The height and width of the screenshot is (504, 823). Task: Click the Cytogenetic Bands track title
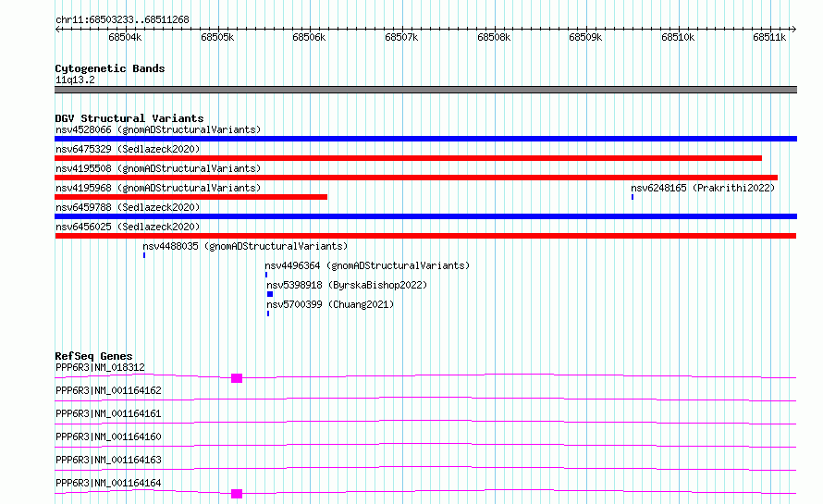(110, 68)
